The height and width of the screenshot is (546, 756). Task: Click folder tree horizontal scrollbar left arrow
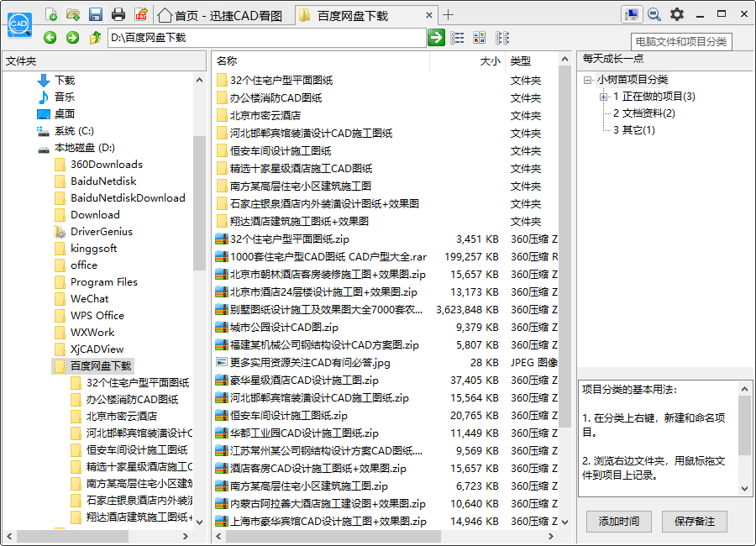tap(9, 537)
